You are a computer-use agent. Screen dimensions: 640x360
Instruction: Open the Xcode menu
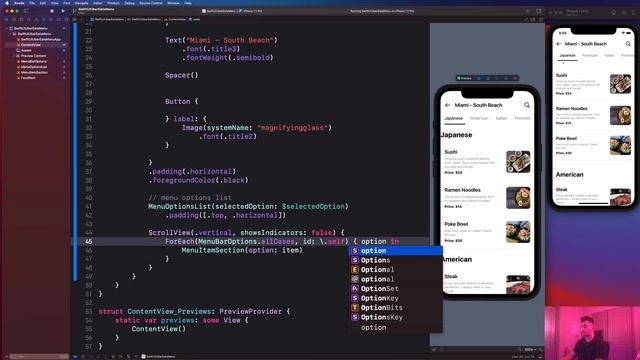(19, 3)
